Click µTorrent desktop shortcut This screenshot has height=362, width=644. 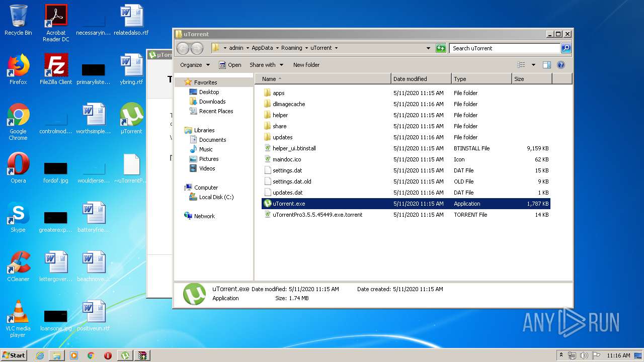131,119
